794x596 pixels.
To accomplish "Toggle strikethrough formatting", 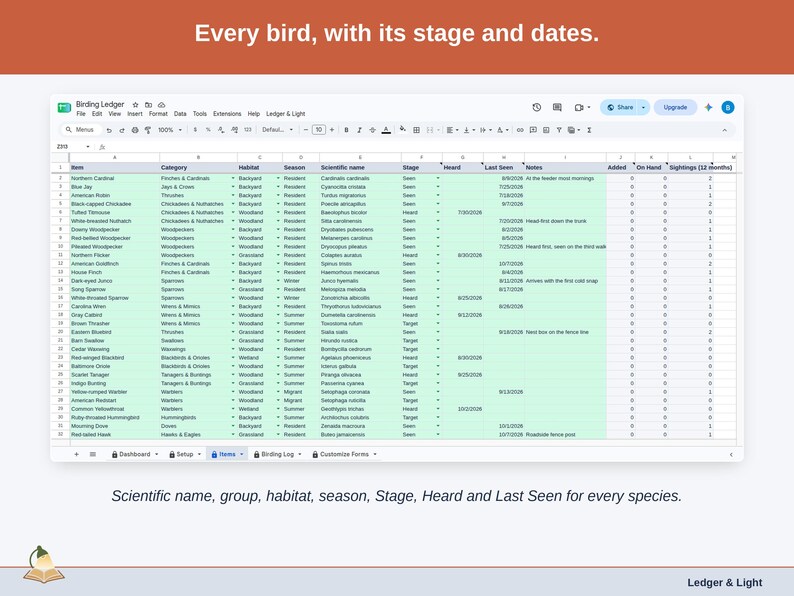I will click(372, 130).
